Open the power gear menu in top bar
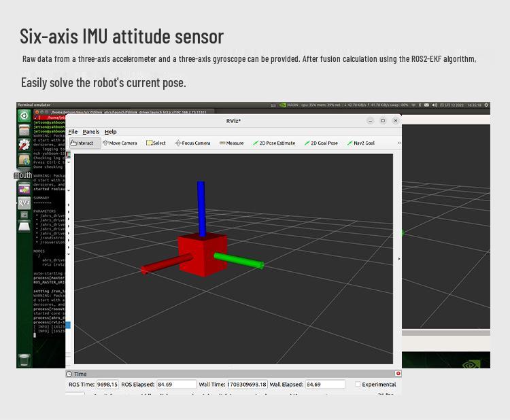This screenshot has height=420, width=510. 486,105
